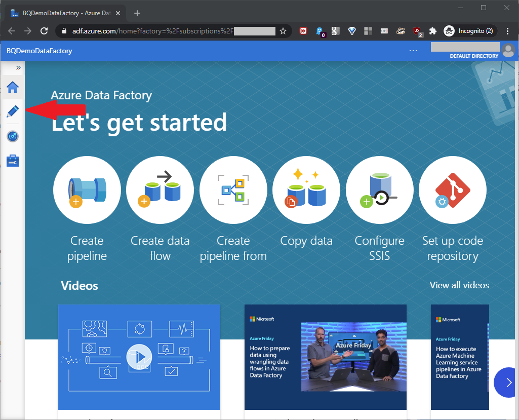
Task: Click the Let's get started heading
Action: click(x=139, y=122)
